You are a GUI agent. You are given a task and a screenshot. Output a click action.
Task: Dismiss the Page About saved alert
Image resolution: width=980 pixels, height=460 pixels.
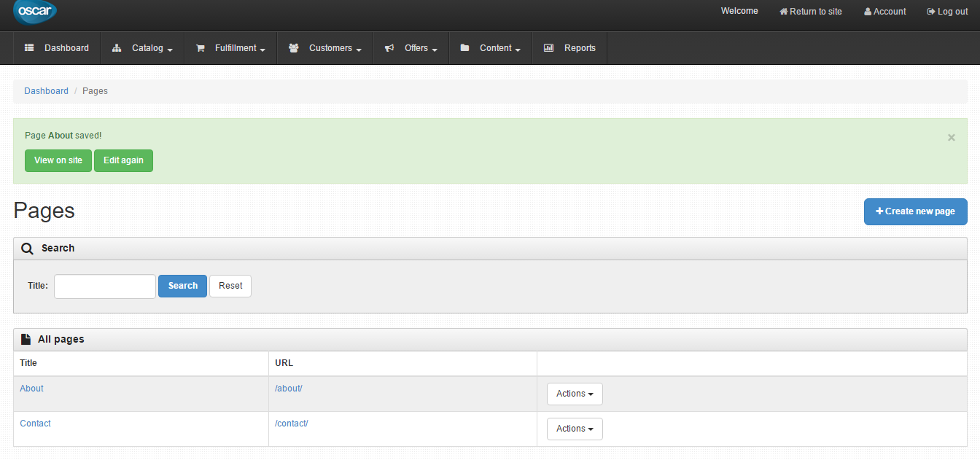tap(952, 137)
